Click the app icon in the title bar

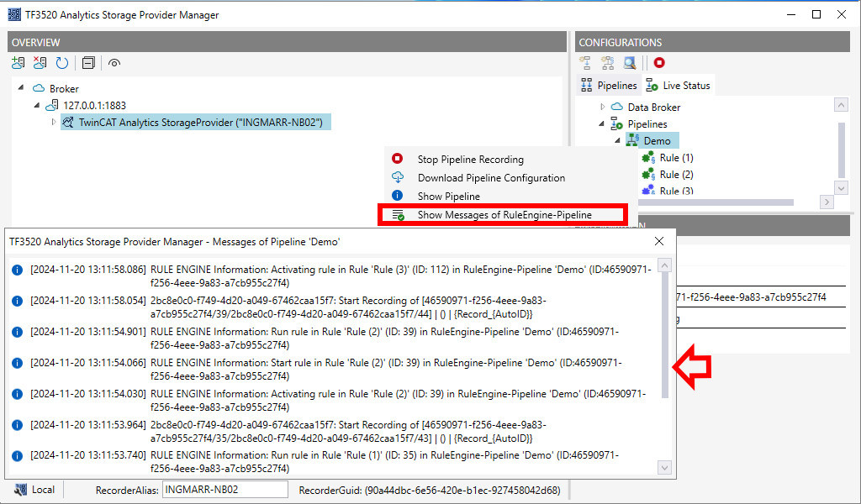click(14, 15)
